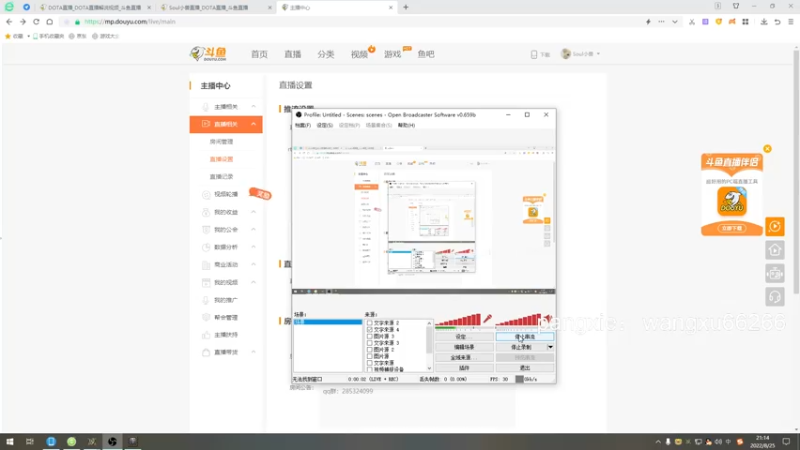Expand the 主播相关 sidebar section

click(254, 107)
